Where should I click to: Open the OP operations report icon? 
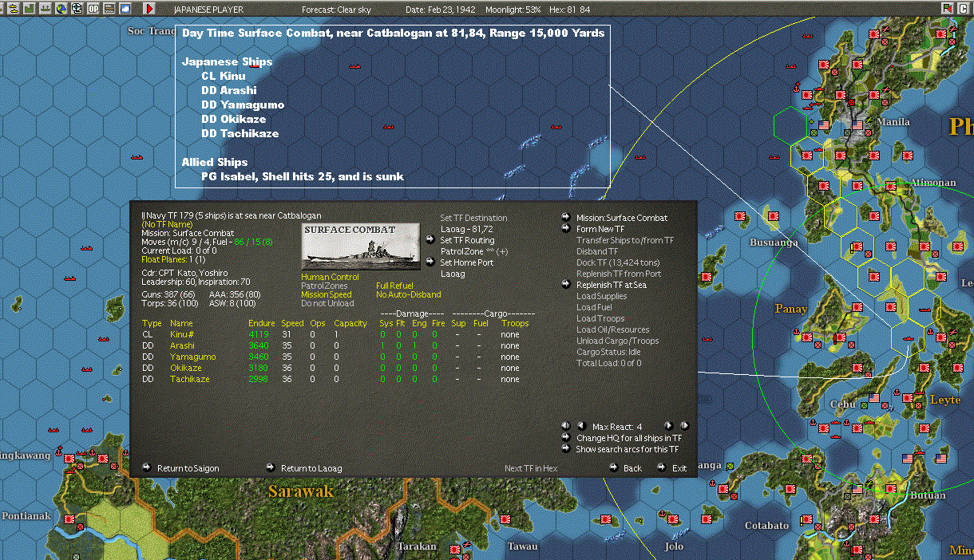pos(93,8)
